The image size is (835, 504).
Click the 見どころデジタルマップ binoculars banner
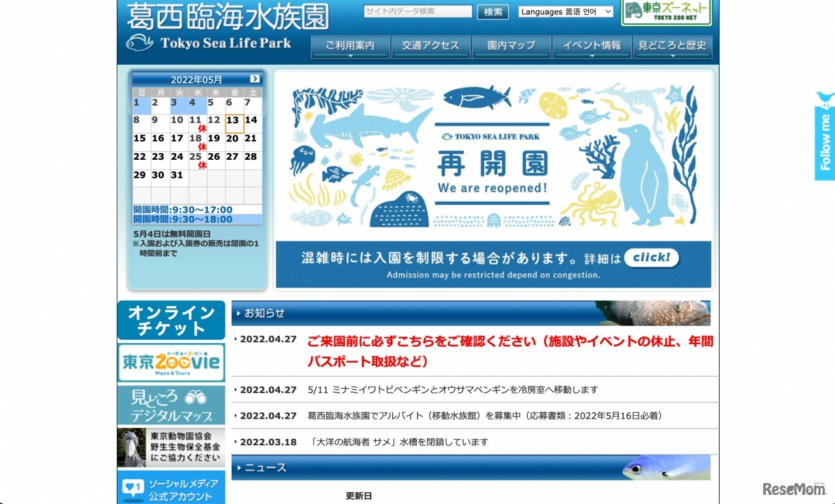pyautogui.click(x=171, y=404)
